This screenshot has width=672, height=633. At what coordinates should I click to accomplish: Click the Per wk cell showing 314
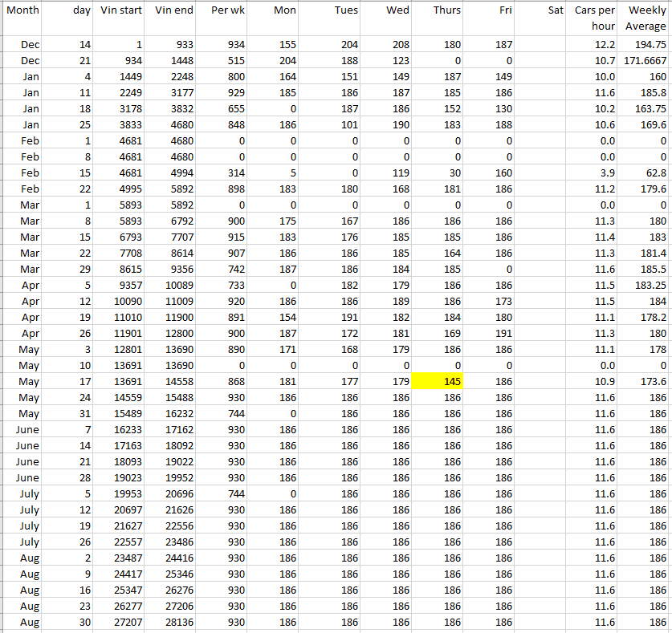click(223, 173)
